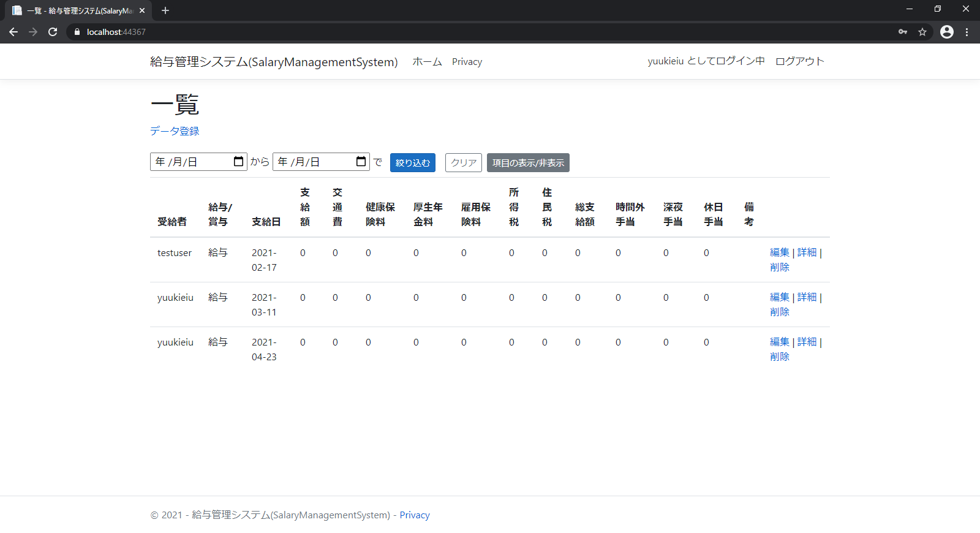980x533 pixels.
Task: Click the Privacy link in the footer
Action: [x=415, y=515]
